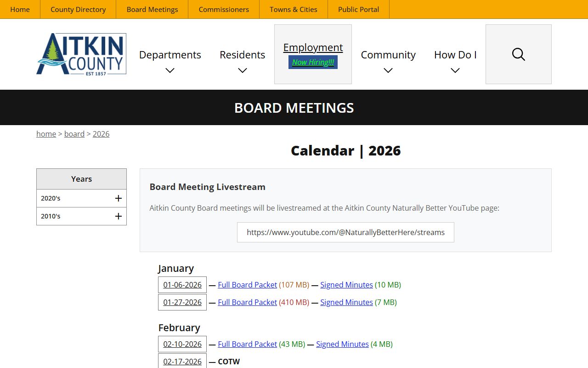This screenshot has height=368, width=588.
Task: Expand the 2020's years section
Action: click(x=81, y=198)
